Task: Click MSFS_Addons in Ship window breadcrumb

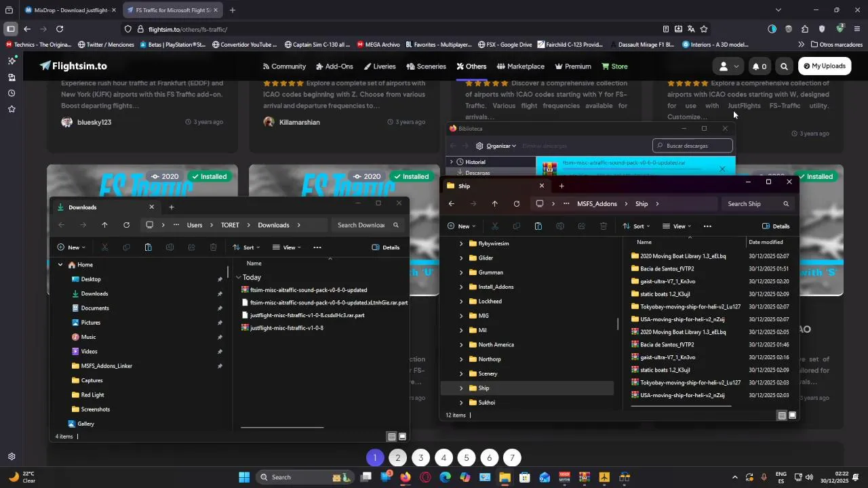Action: (597, 204)
